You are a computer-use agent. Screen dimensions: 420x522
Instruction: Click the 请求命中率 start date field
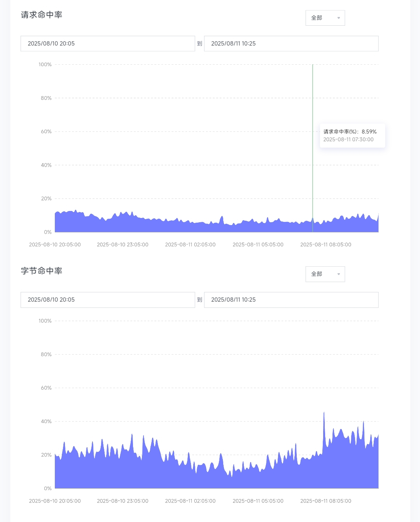point(108,44)
